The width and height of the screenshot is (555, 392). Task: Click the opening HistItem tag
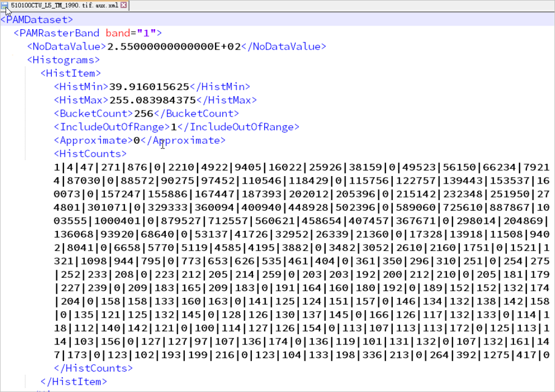[x=71, y=73]
